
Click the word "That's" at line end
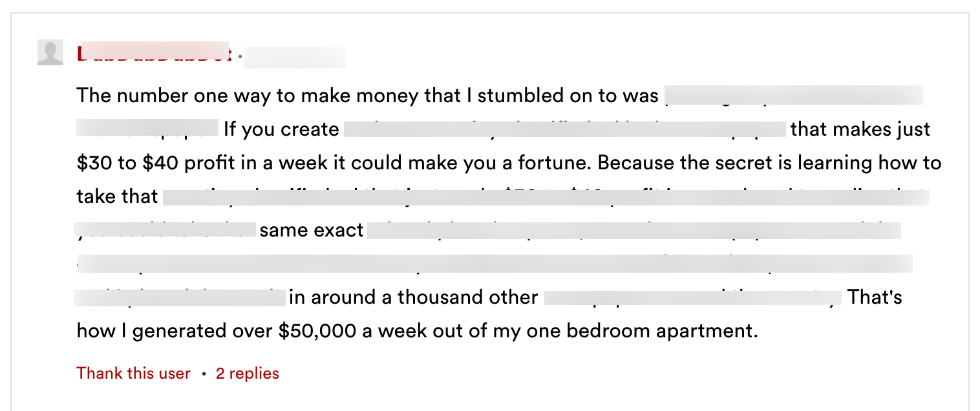click(x=875, y=297)
